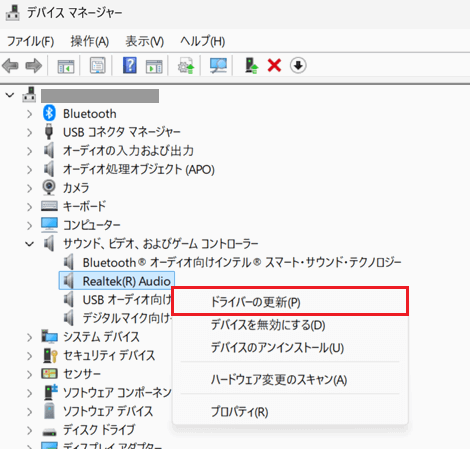The image size is (470, 449).
Task: Click the Realtek(R) Audio speaker icon
Action: click(x=69, y=281)
